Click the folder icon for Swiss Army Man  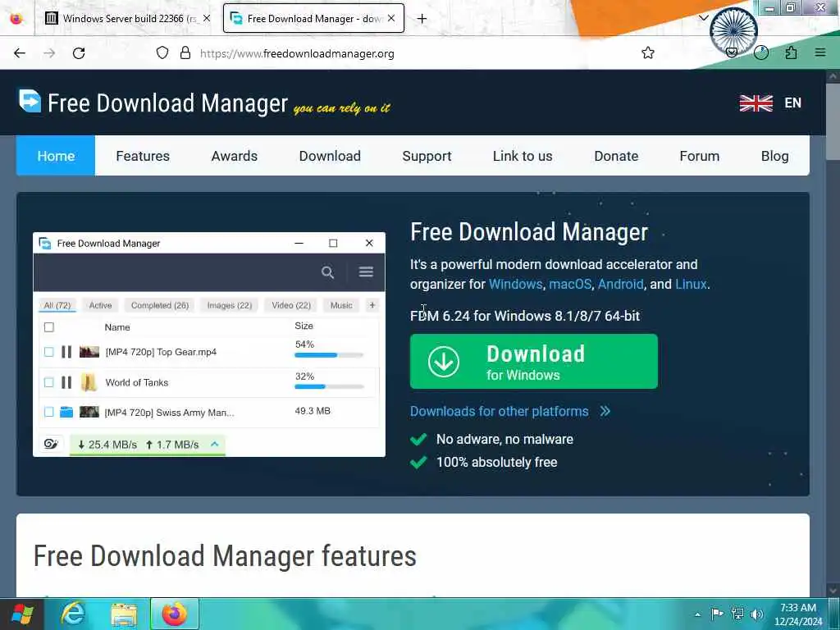pyautogui.click(x=66, y=412)
